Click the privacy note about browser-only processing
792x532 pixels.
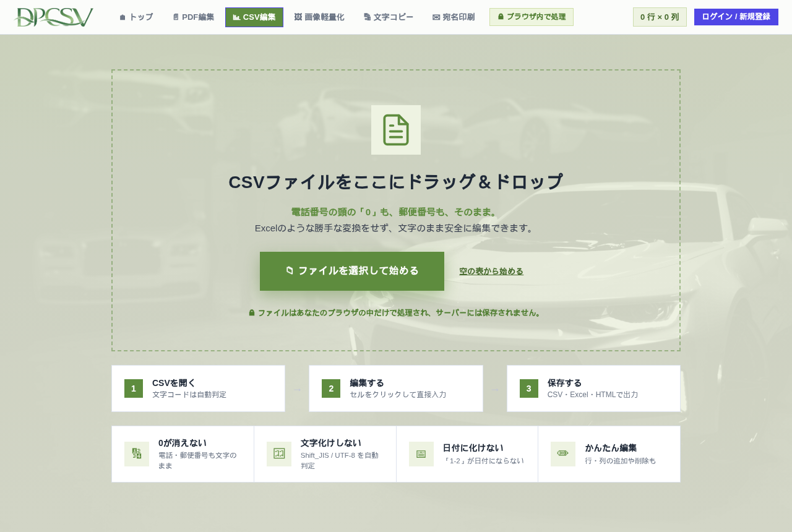tap(396, 313)
